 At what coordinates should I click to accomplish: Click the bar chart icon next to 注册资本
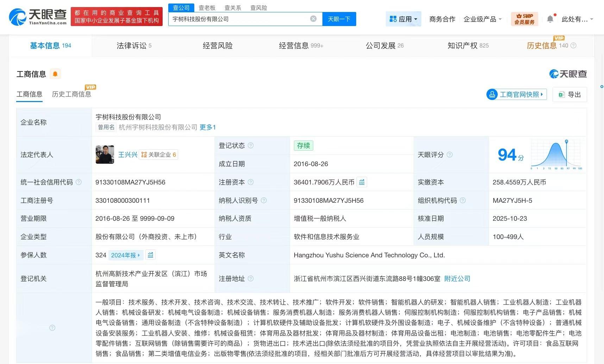pyautogui.click(x=362, y=182)
